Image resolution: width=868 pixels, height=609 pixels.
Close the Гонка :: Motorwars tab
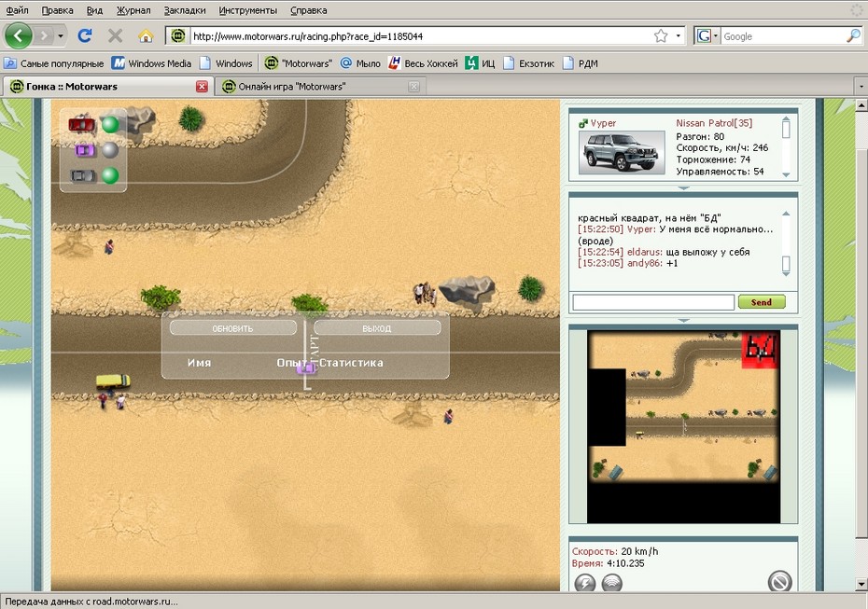pos(202,87)
